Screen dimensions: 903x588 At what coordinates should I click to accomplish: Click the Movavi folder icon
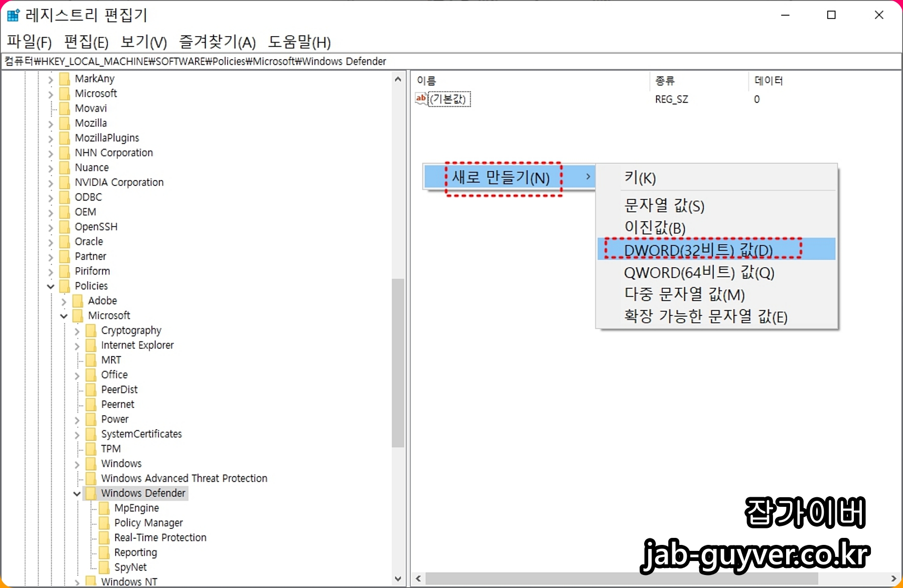(65, 108)
